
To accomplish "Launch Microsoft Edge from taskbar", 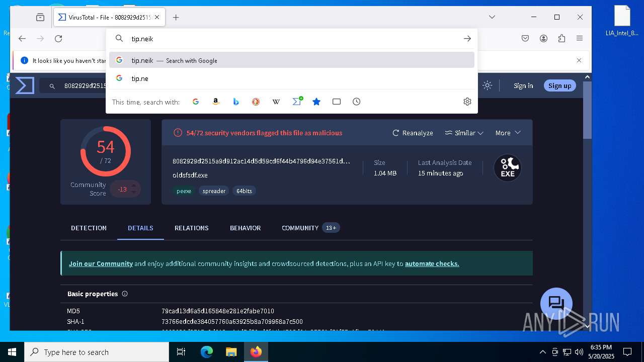I will [x=207, y=352].
